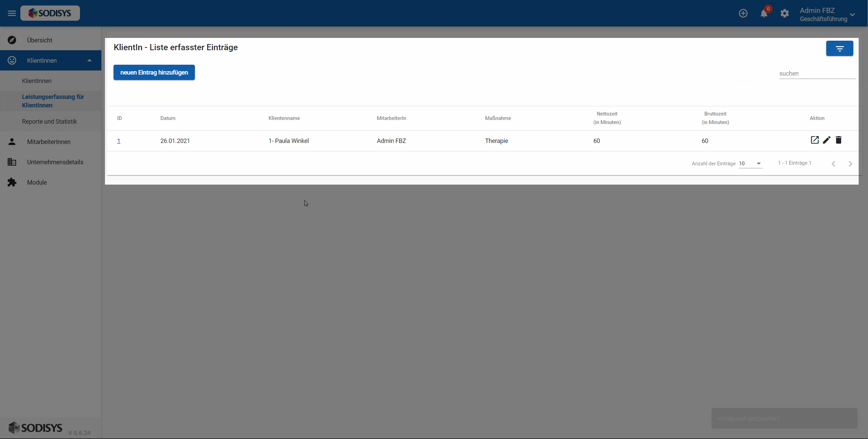Open Reporte und Statistik
Screen dimensions: 868x439
(x=49, y=121)
